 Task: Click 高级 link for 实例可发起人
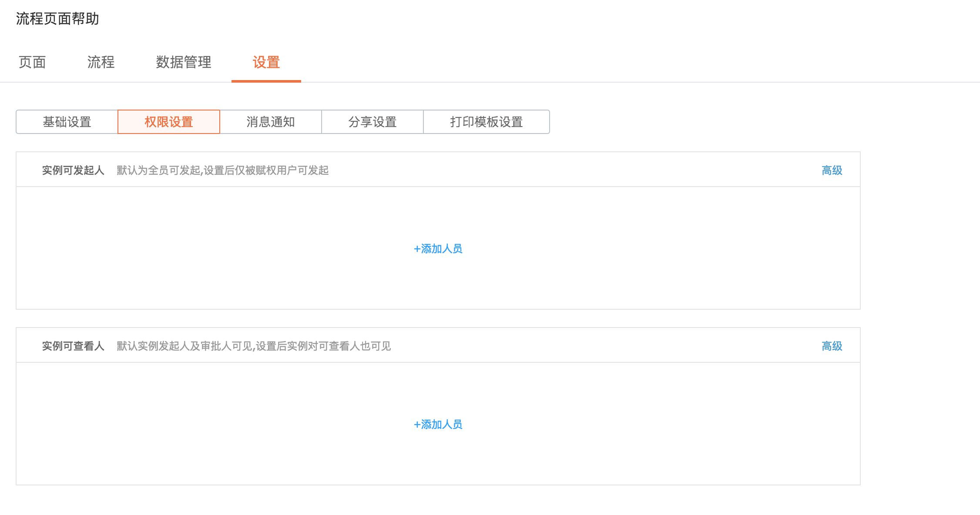(832, 170)
